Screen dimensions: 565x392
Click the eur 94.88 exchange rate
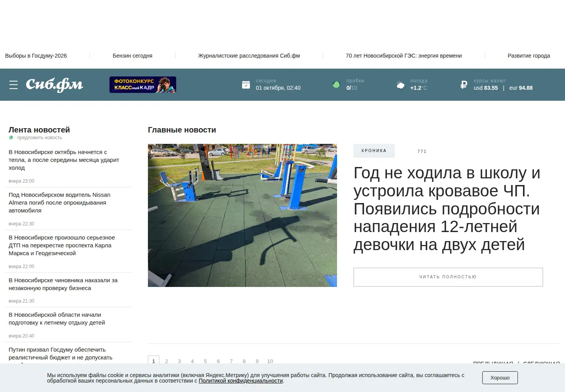tap(521, 88)
